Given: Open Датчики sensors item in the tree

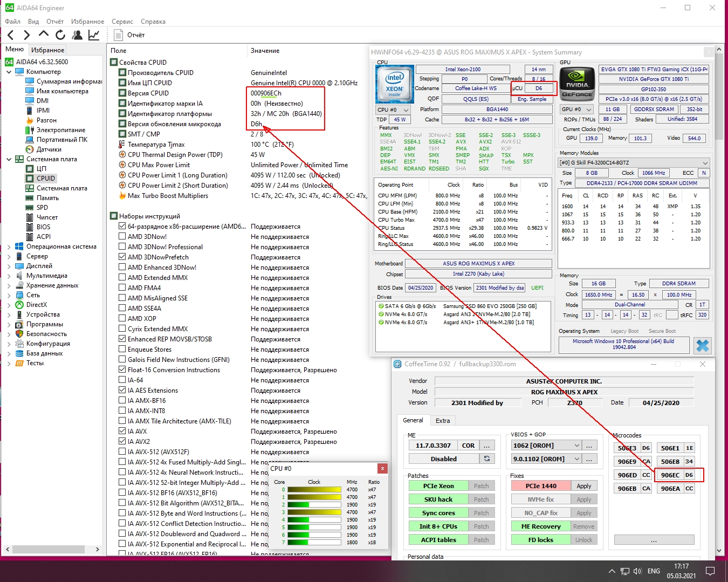Looking at the screenshot, I should [30, 149].
